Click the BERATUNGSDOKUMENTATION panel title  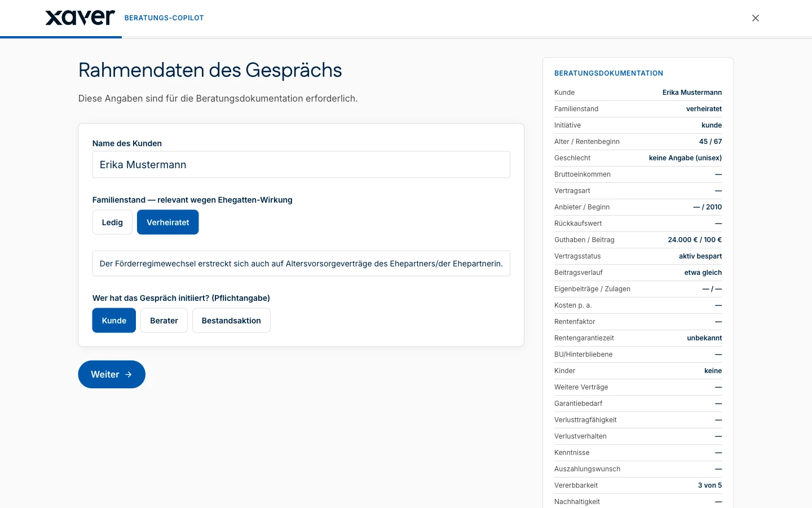click(608, 73)
